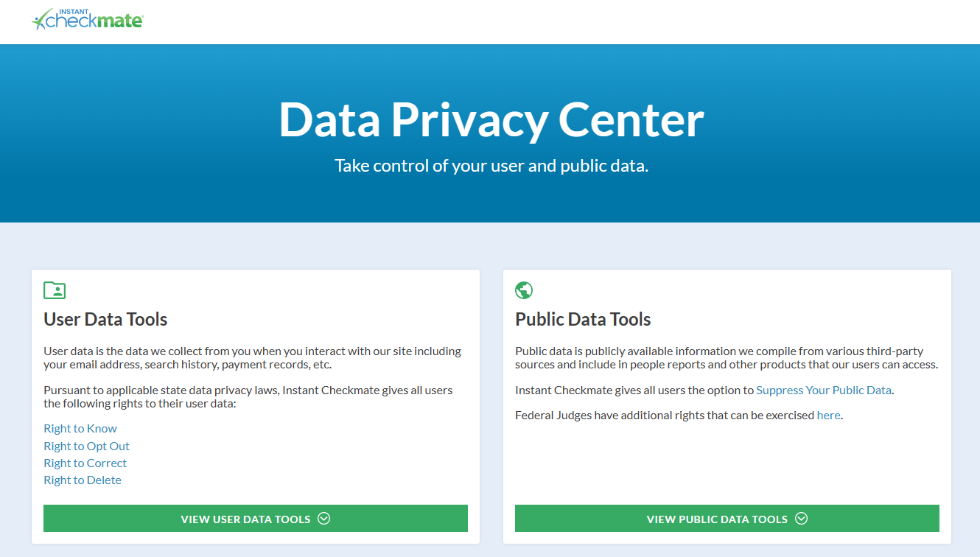Click the "Pursuant to applicable state" paragraph
The height and width of the screenshot is (557, 980).
point(248,397)
